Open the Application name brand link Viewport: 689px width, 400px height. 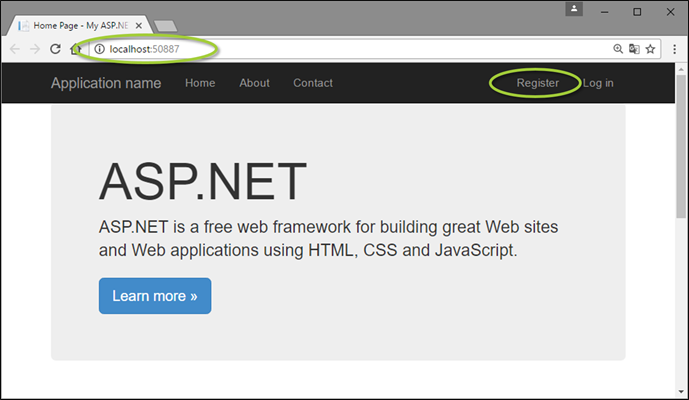click(106, 83)
